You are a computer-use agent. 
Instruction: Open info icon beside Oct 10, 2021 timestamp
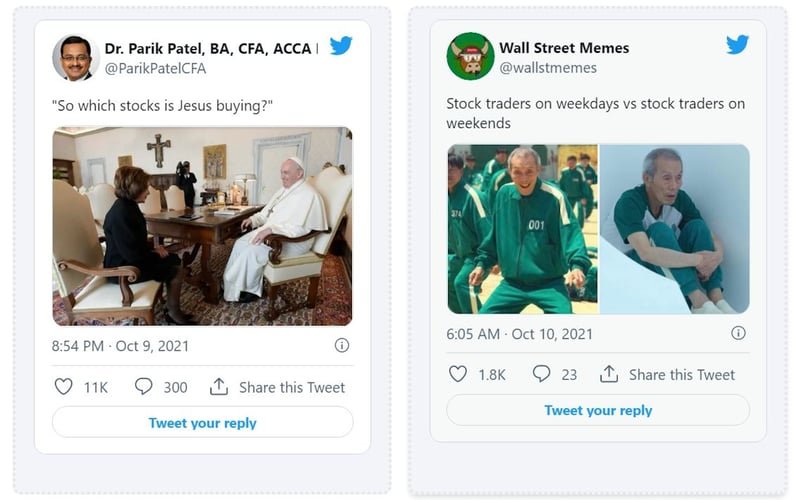coord(737,333)
